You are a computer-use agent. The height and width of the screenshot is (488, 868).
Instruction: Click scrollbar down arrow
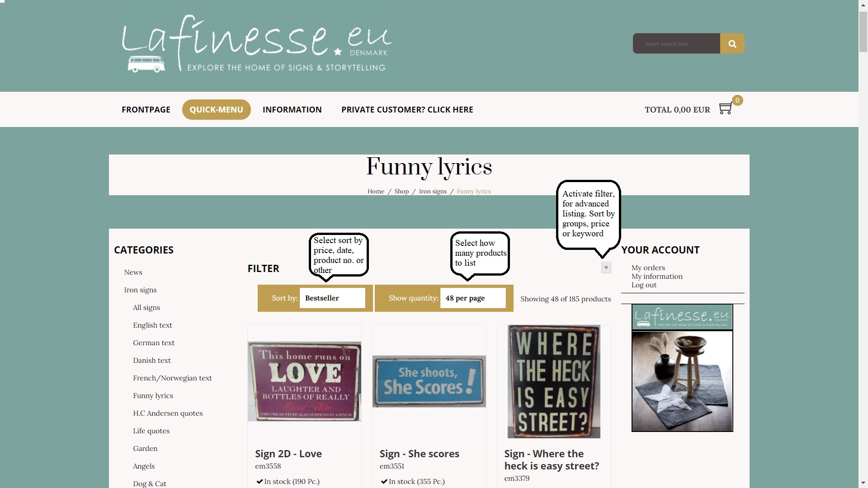(x=863, y=483)
